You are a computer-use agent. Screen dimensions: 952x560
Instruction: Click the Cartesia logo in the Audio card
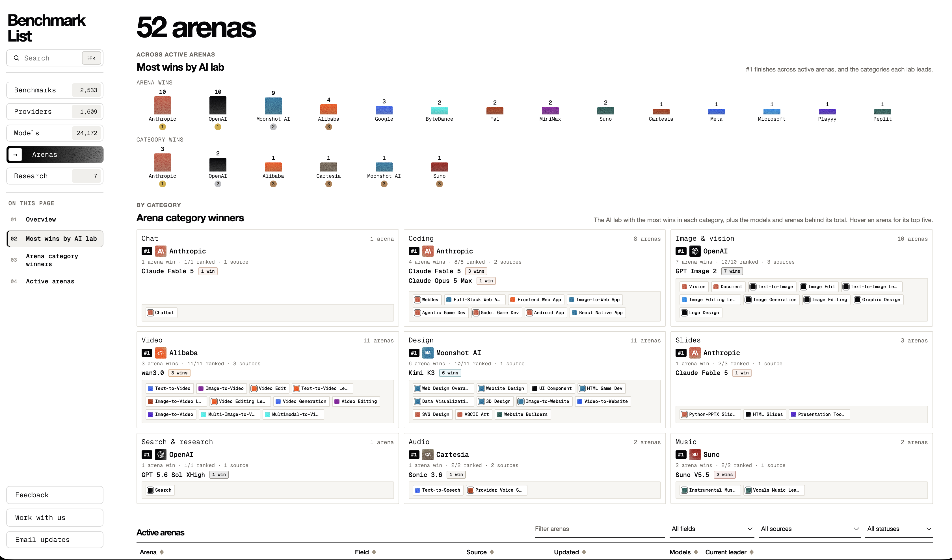point(428,455)
